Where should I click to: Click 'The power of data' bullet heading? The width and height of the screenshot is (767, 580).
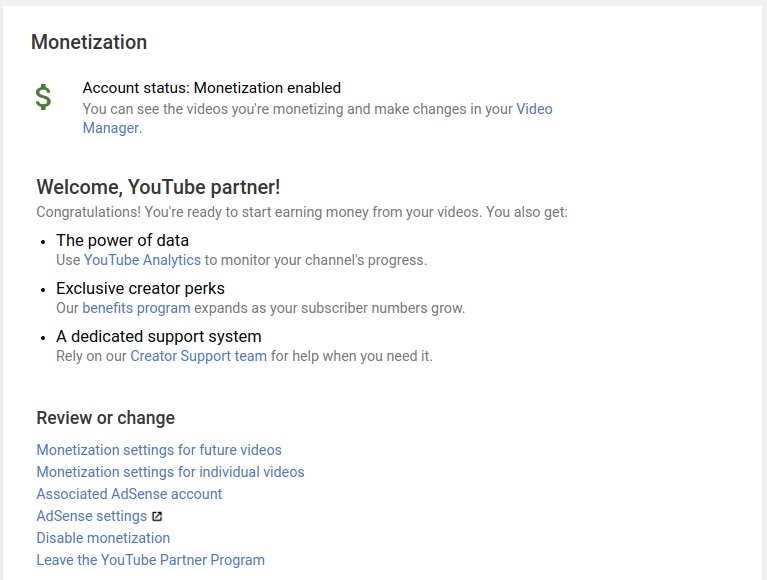pyautogui.click(x=122, y=241)
